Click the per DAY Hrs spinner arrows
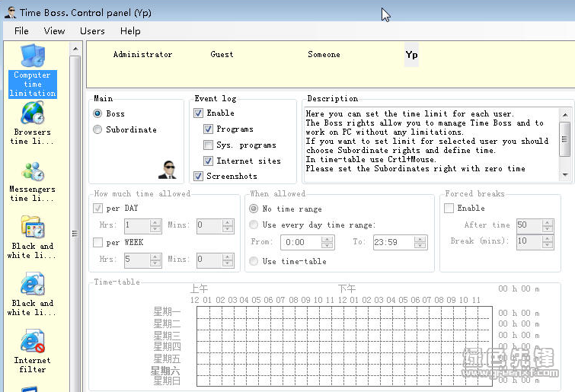575x392 pixels. coord(155,225)
